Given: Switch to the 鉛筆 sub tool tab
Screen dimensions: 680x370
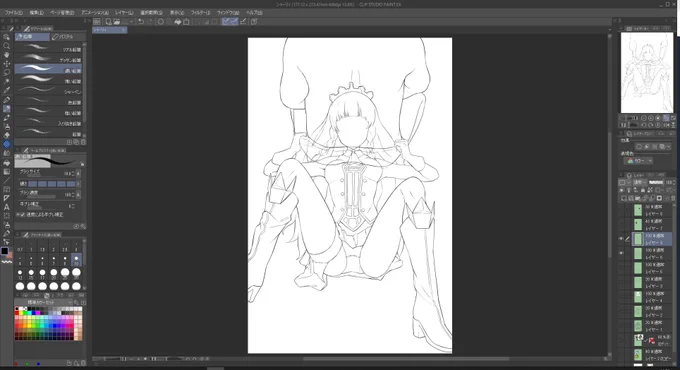Looking at the screenshot, I should point(32,37).
